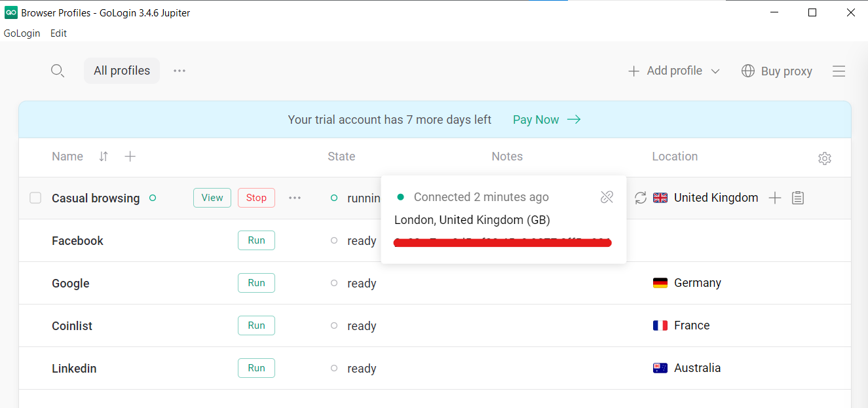Click the unlink proxy icon in popup

607,197
